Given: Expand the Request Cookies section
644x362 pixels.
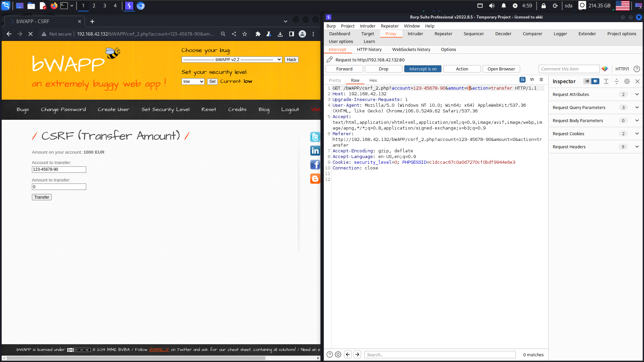Looking at the screenshot, I should coord(637,134).
